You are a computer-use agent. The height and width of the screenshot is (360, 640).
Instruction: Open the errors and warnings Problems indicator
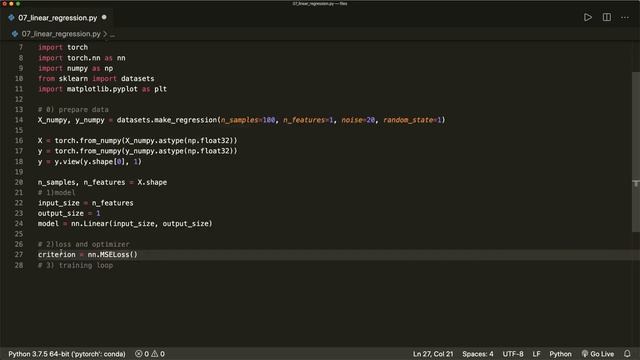150,354
